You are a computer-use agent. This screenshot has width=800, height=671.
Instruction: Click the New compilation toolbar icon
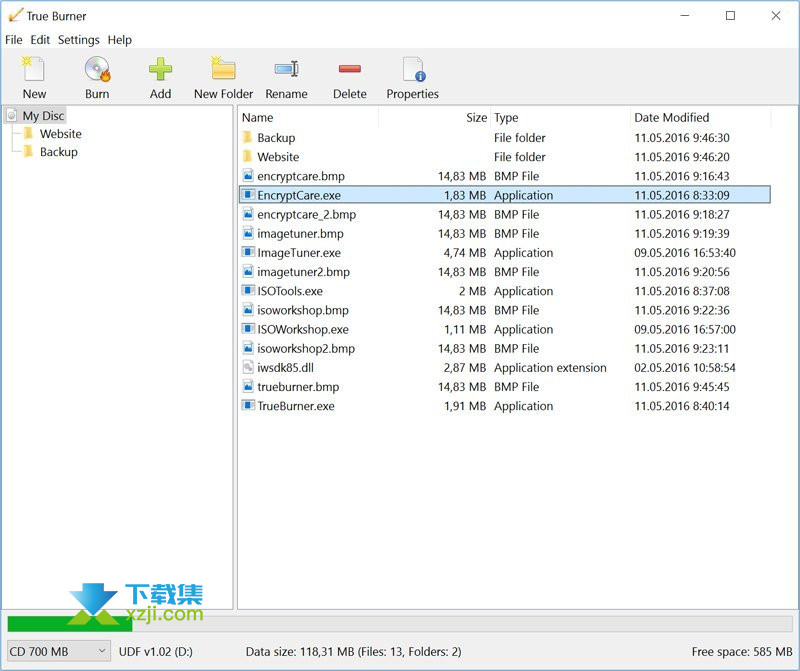click(x=34, y=69)
